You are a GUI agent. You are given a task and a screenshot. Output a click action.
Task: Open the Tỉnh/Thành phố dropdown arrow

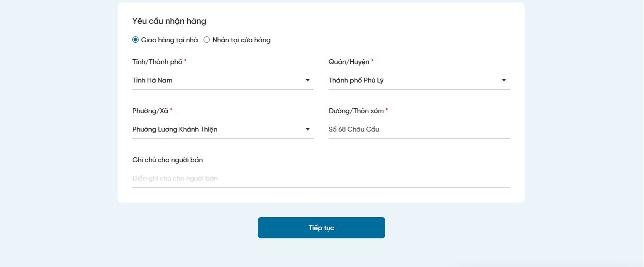click(x=307, y=80)
